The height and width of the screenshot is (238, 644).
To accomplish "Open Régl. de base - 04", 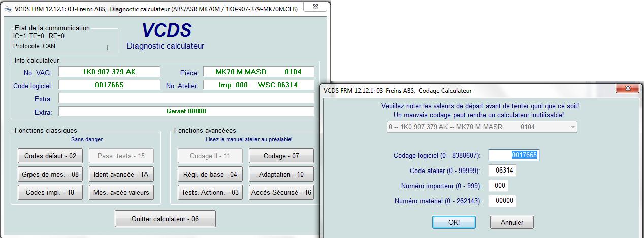I will coord(210,174).
